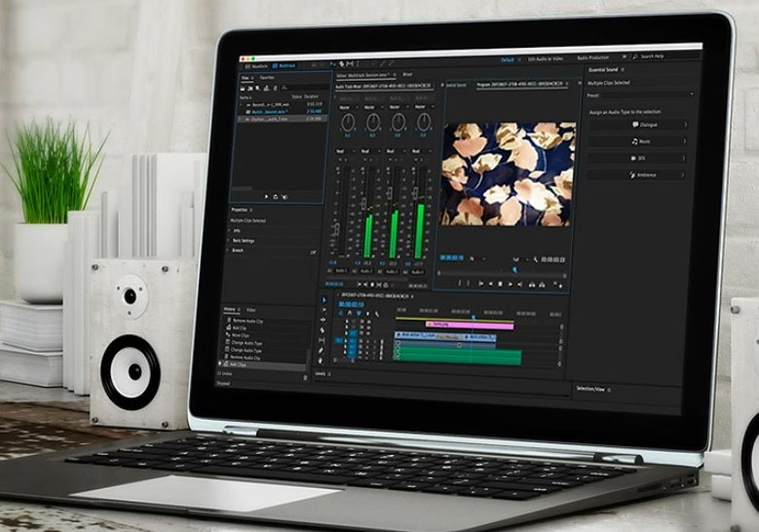Screen dimensions: 759x532
Task: Click the Audio 4 volume fader
Action: click(x=415, y=193)
